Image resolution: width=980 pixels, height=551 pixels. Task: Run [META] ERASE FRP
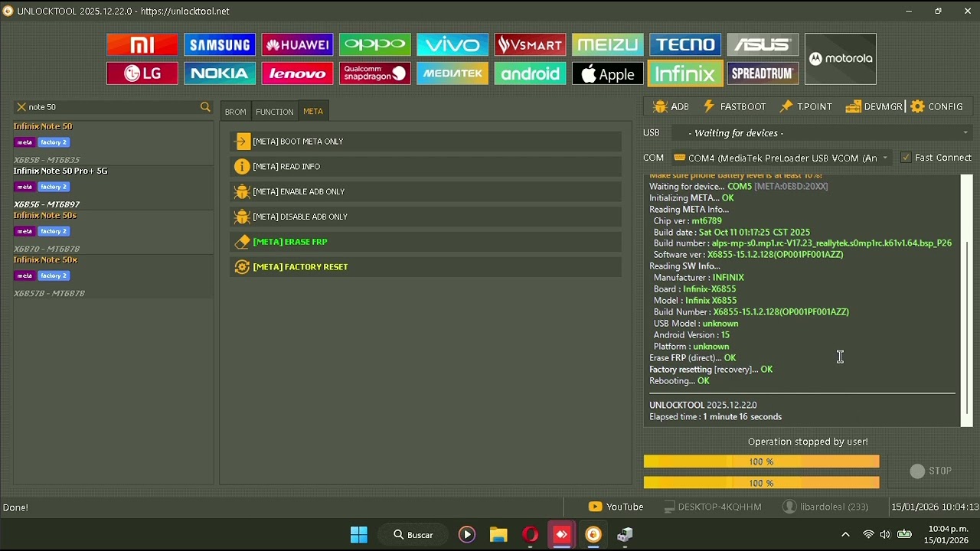pyautogui.click(x=426, y=242)
